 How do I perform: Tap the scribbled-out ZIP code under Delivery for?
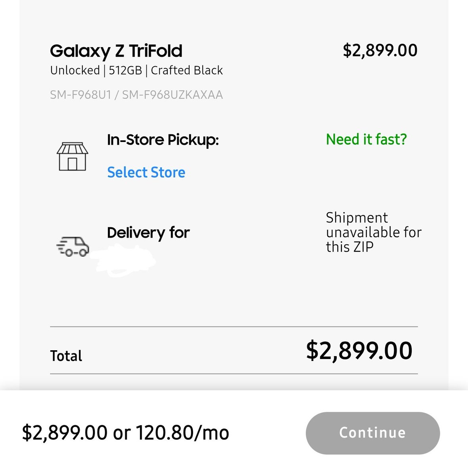[123, 260]
